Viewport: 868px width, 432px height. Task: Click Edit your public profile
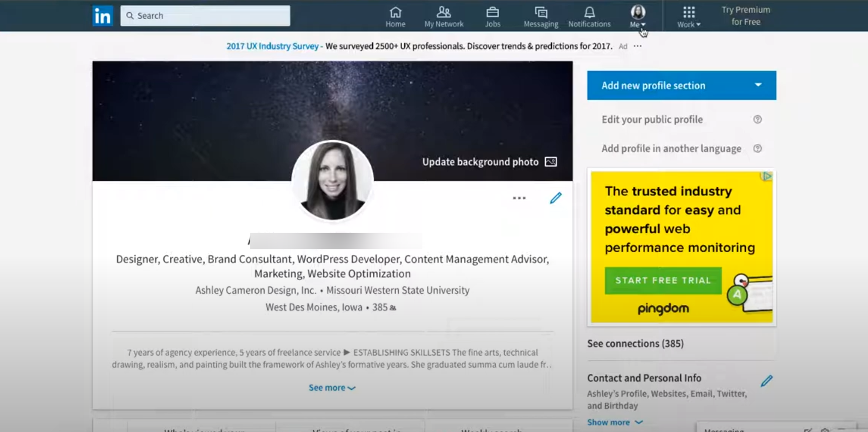652,120
